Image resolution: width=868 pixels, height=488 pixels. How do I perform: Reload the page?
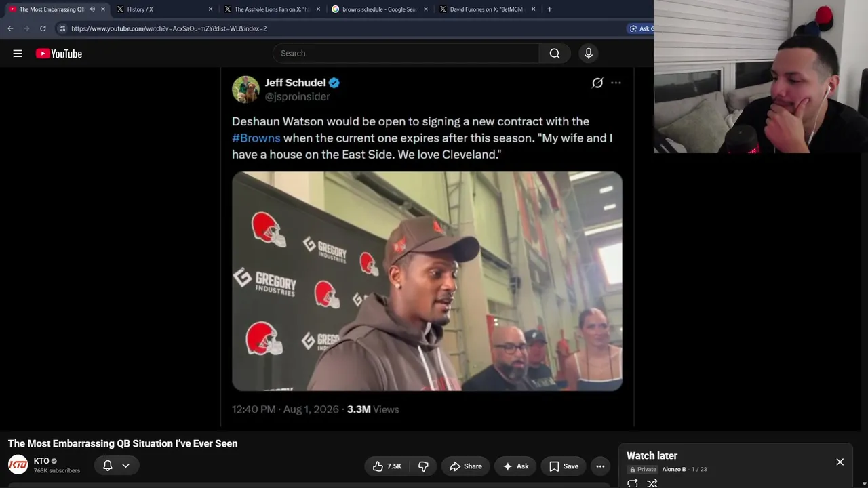(x=43, y=28)
